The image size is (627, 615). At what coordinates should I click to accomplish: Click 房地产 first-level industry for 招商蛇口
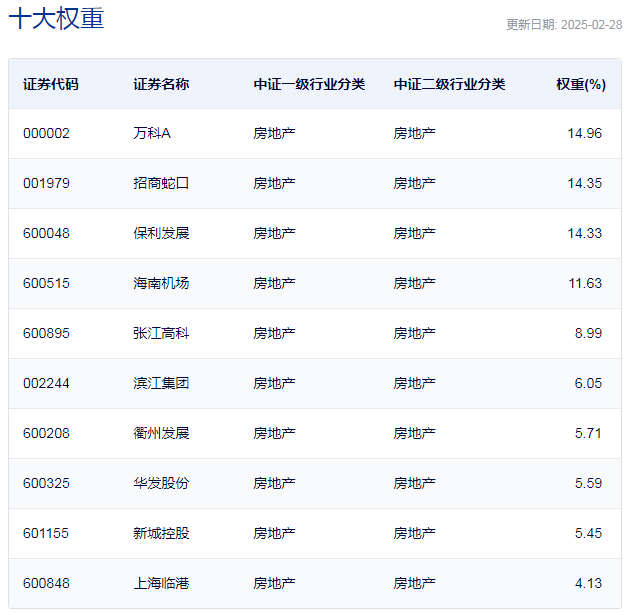click(274, 183)
